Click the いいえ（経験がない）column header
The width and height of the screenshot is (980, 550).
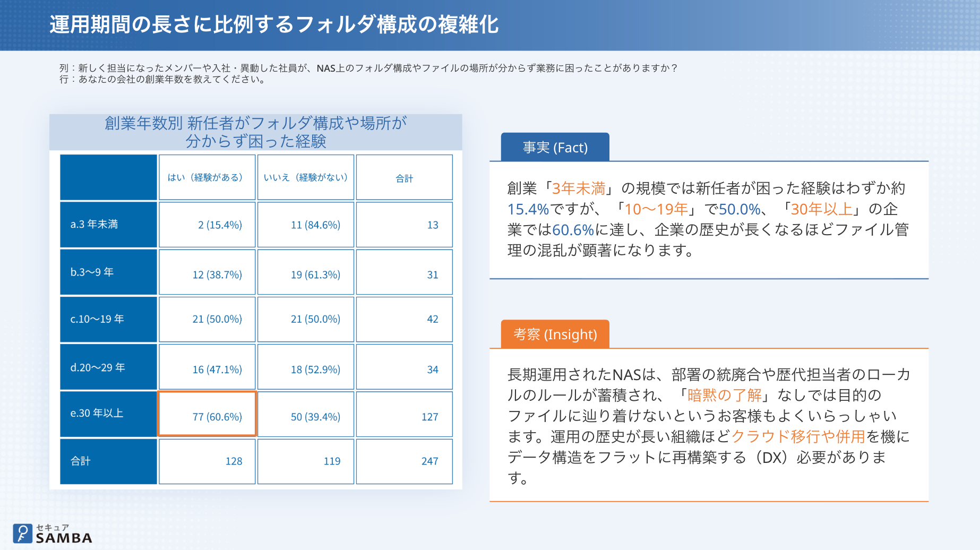[306, 177]
